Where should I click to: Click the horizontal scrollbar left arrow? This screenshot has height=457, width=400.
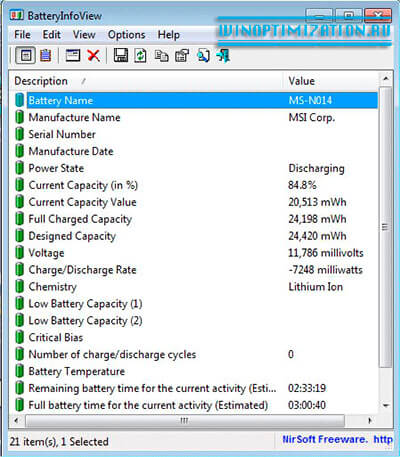(x=16, y=420)
